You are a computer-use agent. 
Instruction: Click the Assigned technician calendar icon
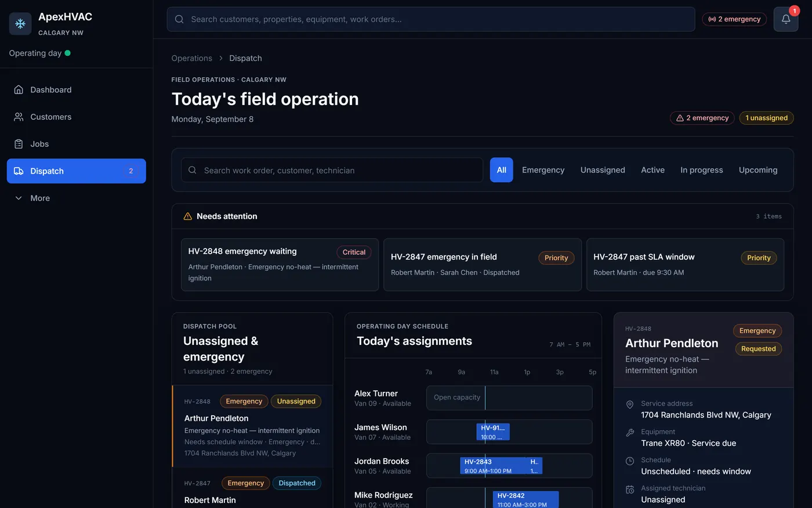(630, 489)
